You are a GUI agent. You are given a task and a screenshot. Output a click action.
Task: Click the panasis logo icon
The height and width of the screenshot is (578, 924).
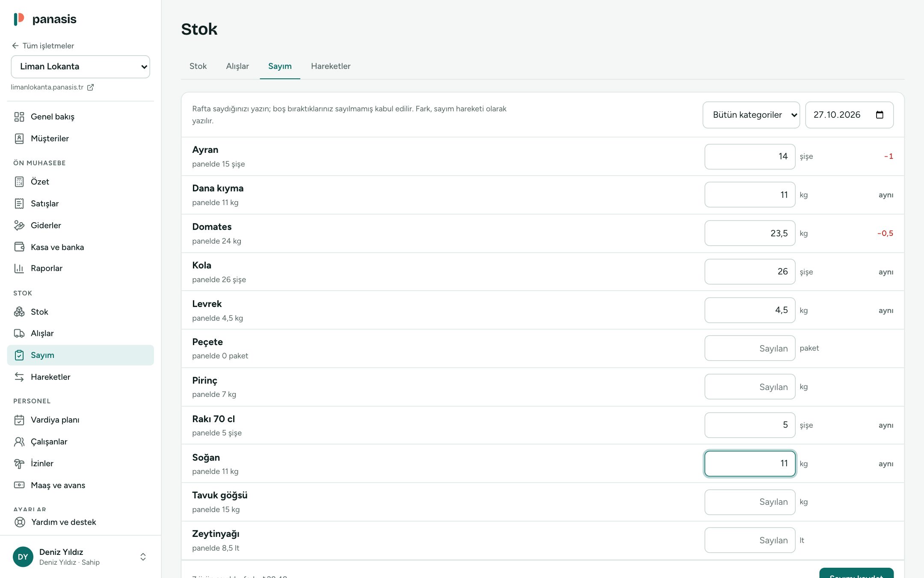pos(19,19)
